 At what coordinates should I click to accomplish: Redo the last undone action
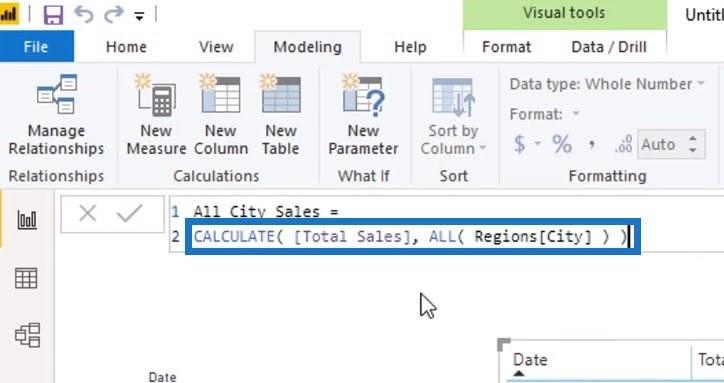tap(113, 15)
